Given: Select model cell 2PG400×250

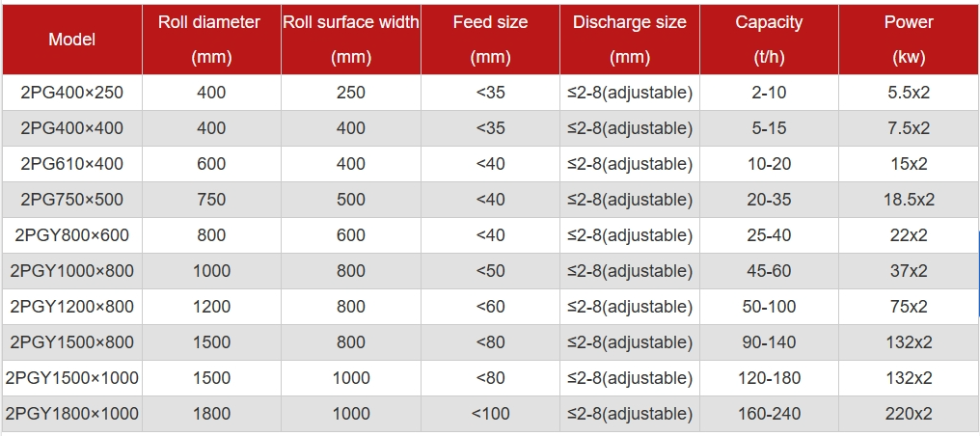Looking at the screenshot, I should pos(72,93).
